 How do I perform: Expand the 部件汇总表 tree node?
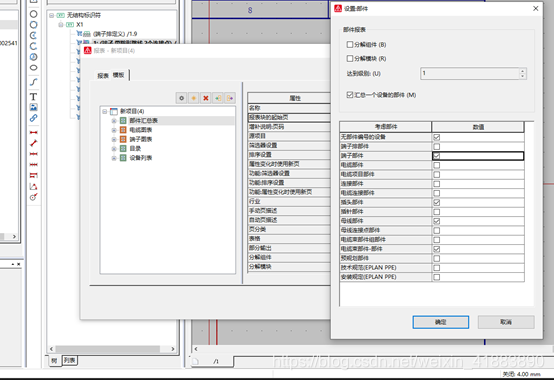pyautogui.click(x=114, y=121)
